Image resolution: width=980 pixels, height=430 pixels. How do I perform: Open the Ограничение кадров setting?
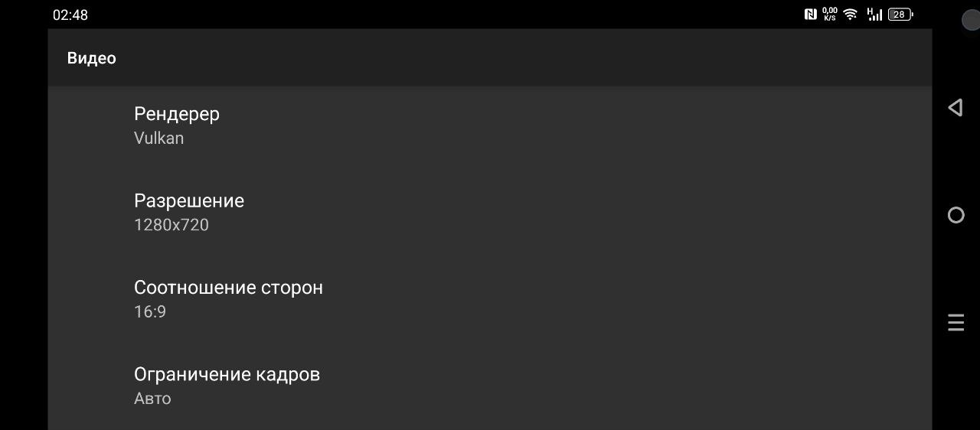[x=227, y=374]
